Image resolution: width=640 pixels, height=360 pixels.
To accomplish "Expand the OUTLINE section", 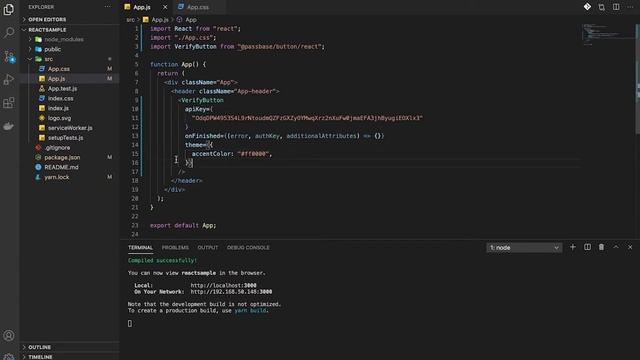I will coord(69,347).
